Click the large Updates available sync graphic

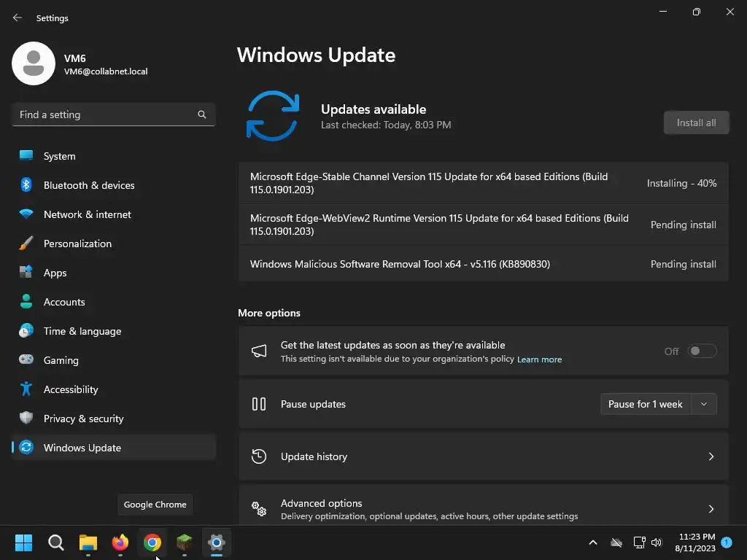pos(273,116)
